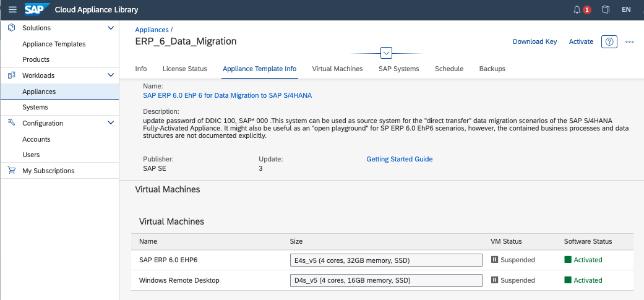Open the help question mark icon
Viewport: 644px width, 300px height.
[x=609, y=41]
